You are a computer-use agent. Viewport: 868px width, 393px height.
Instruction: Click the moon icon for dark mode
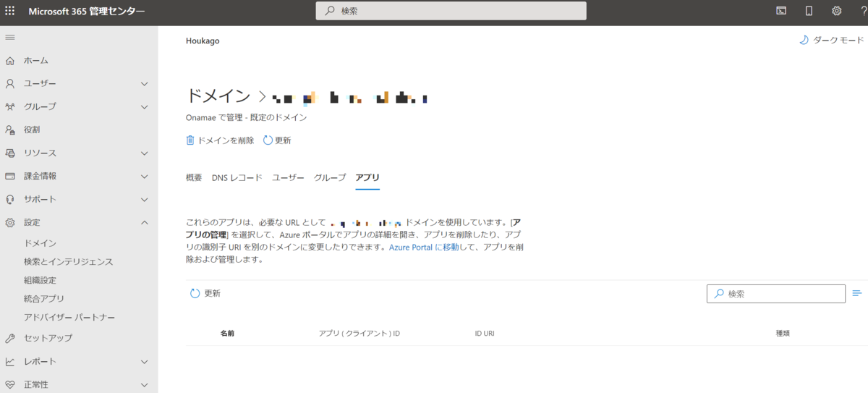tap(803, 41)
